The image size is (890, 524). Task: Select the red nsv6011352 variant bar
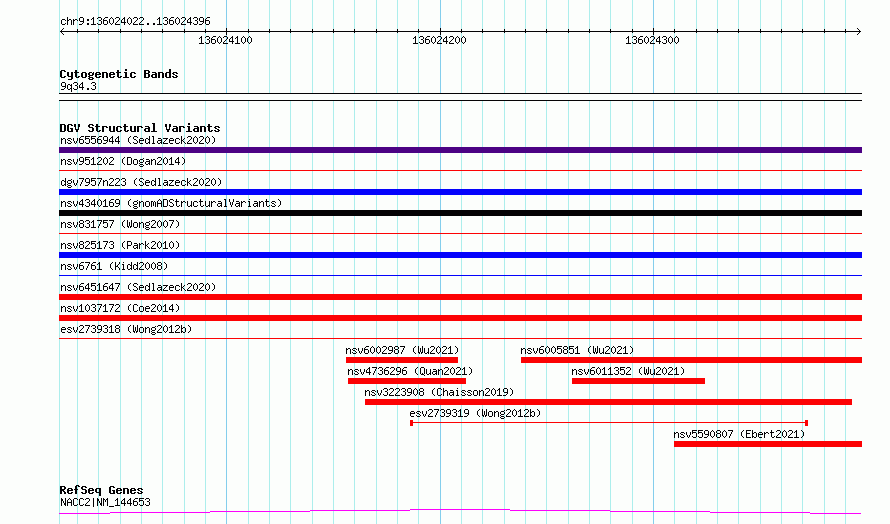coord(639,381)
